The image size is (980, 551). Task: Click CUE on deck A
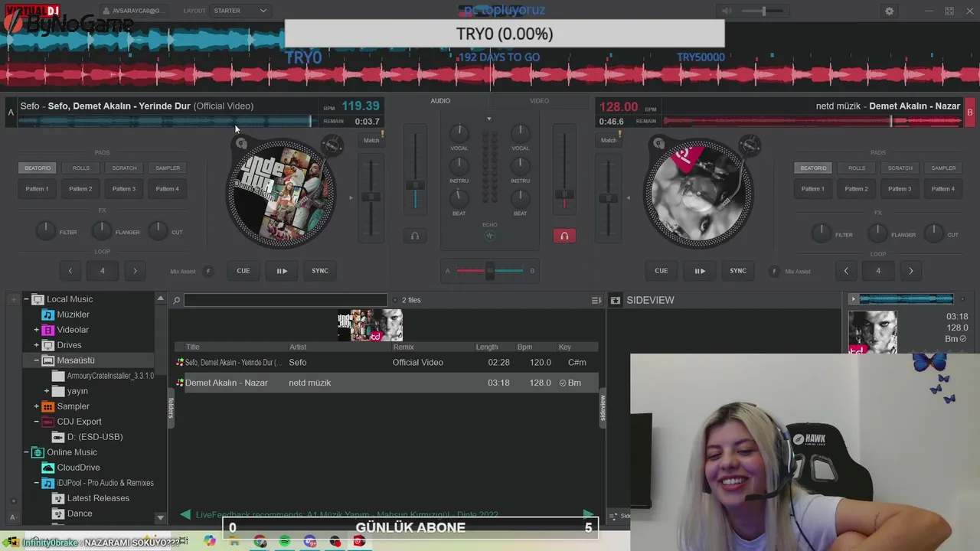point(243,270)
